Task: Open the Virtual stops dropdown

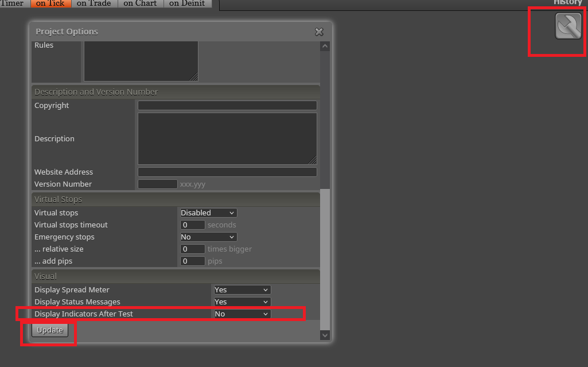Action: (x=208, y=213)
